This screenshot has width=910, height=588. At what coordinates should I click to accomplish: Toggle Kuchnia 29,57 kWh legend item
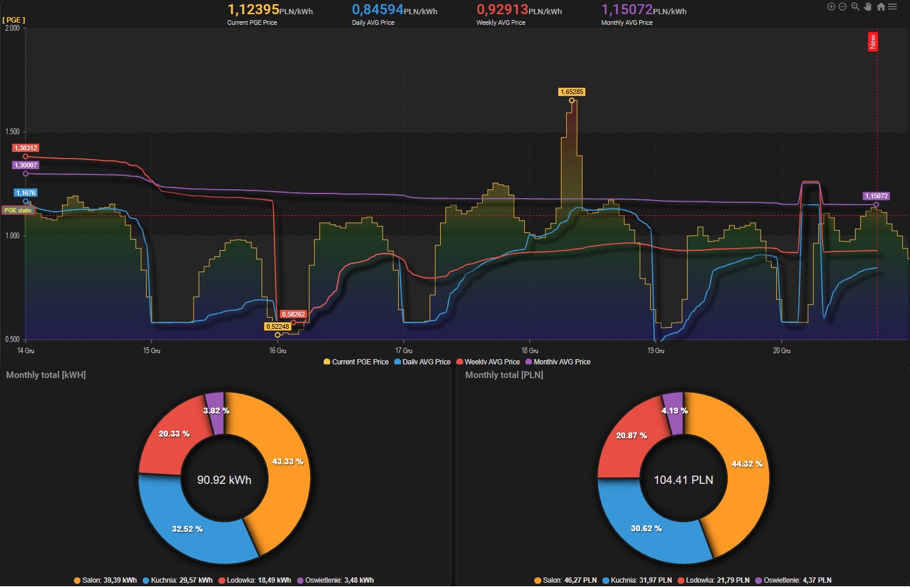[178, 580]
